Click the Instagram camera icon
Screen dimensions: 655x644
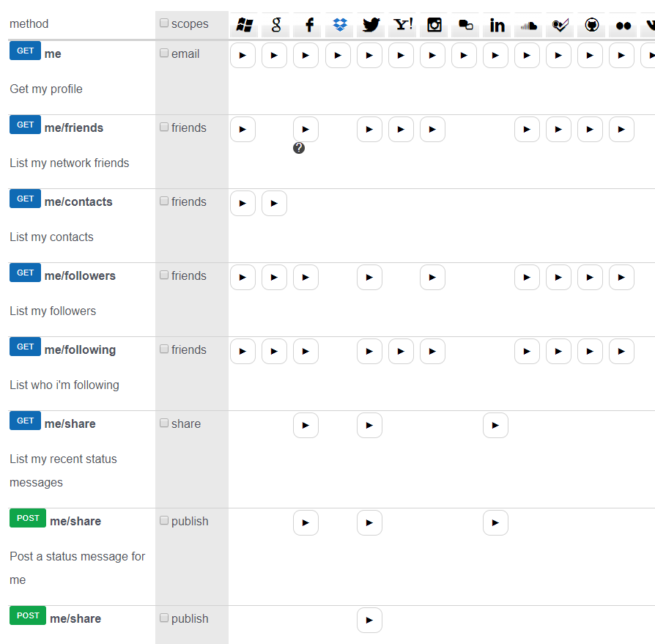(x=434, y=25)
